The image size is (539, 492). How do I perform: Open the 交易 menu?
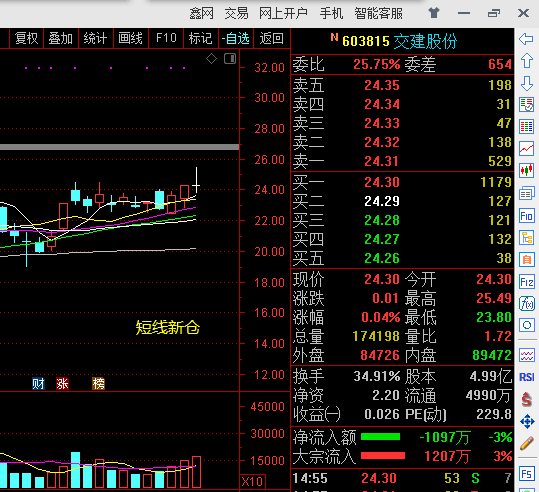[236, 13]
